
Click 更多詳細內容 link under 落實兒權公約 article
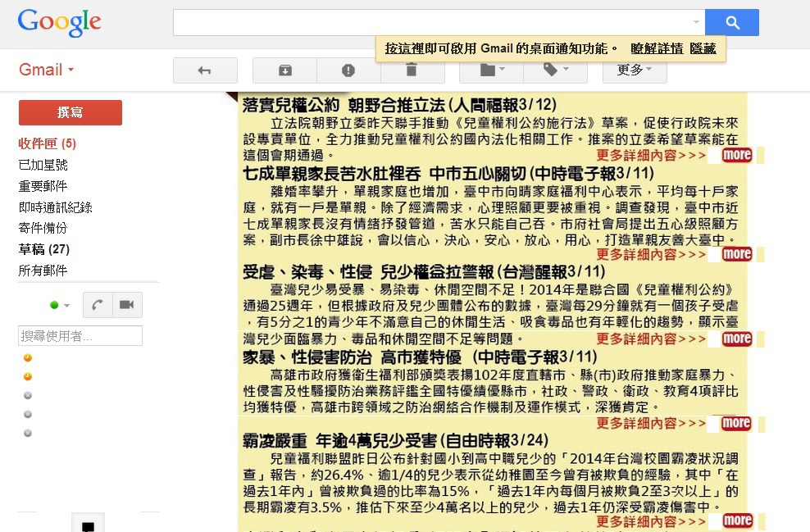coord(651,155)
